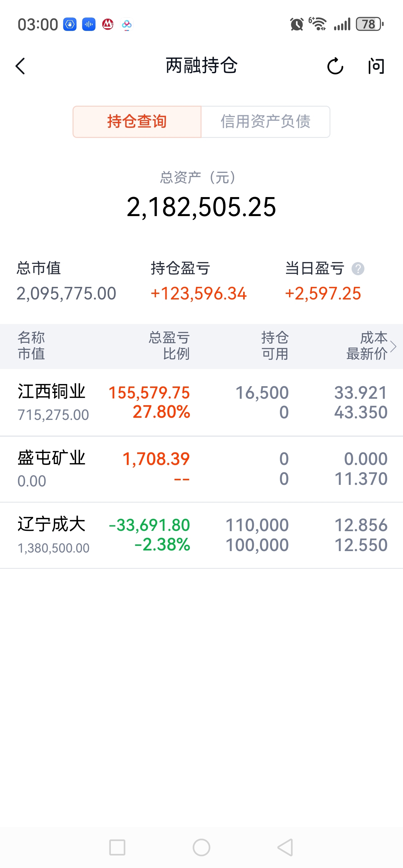
Task: Refresh the margin holdings page
Action: 335,66
